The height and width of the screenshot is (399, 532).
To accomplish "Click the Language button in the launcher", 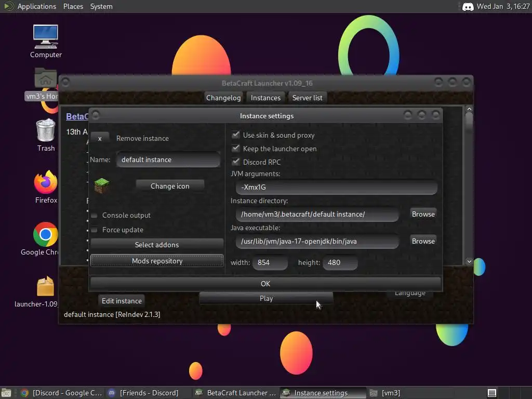I will pos(410,294).
